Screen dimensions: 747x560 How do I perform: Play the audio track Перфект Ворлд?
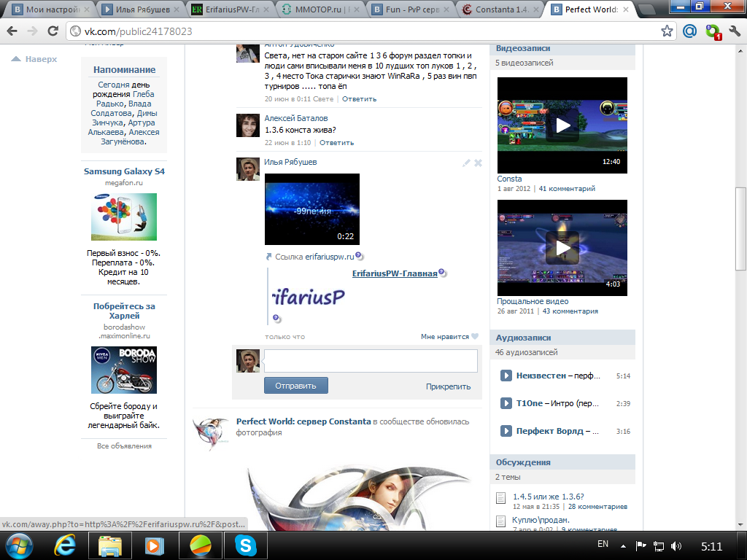(x=506, y=431)
